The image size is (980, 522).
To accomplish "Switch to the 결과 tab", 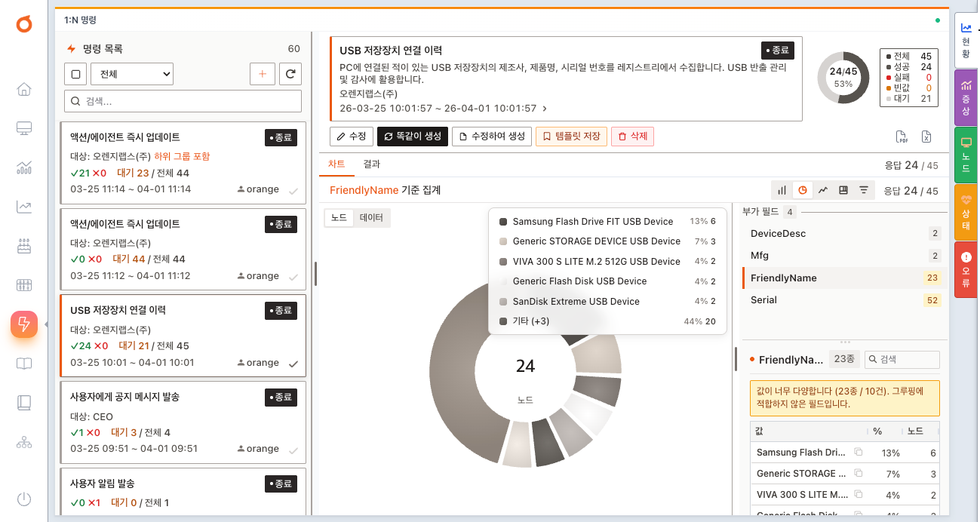I will click(371, 164).
